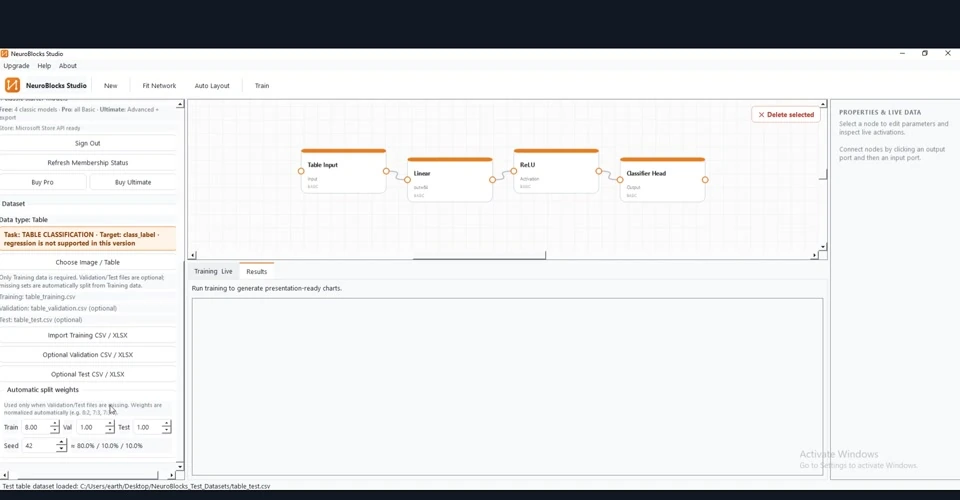Click Auto Layout in the toolbar
960x500 pixels.
(212, 86)
